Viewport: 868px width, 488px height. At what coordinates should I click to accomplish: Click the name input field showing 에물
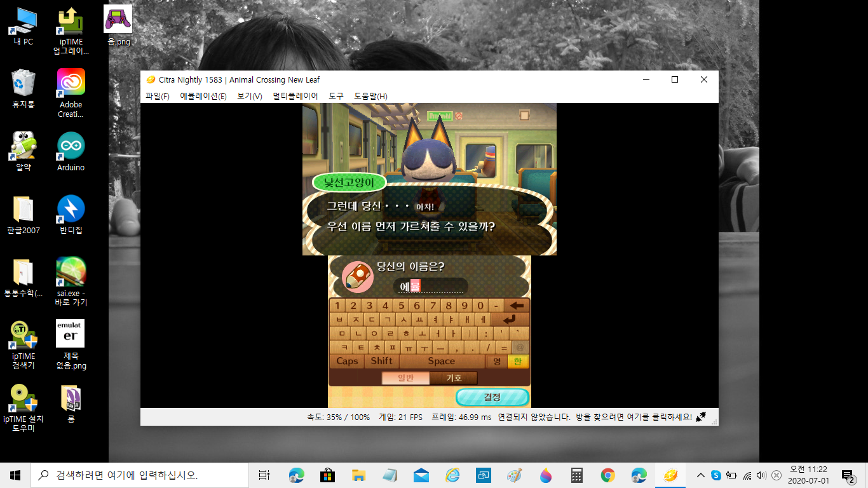431,287
